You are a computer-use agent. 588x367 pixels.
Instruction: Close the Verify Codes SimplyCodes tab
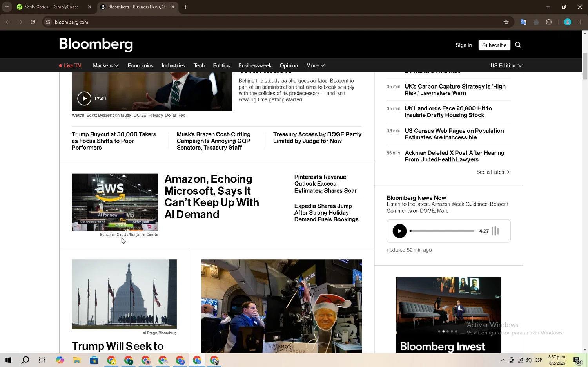pyautogui.click(x=89, y=7)
